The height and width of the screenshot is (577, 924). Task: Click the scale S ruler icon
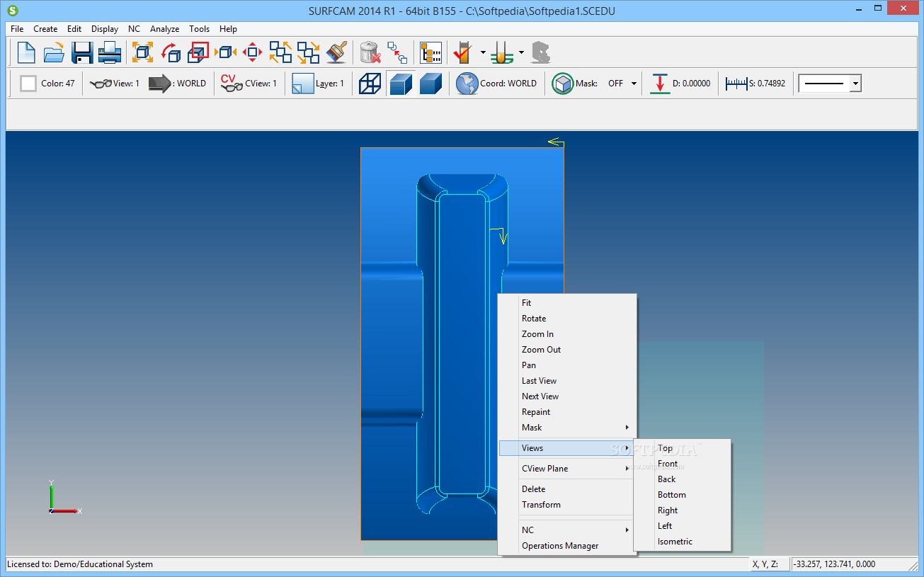(736, 84)
